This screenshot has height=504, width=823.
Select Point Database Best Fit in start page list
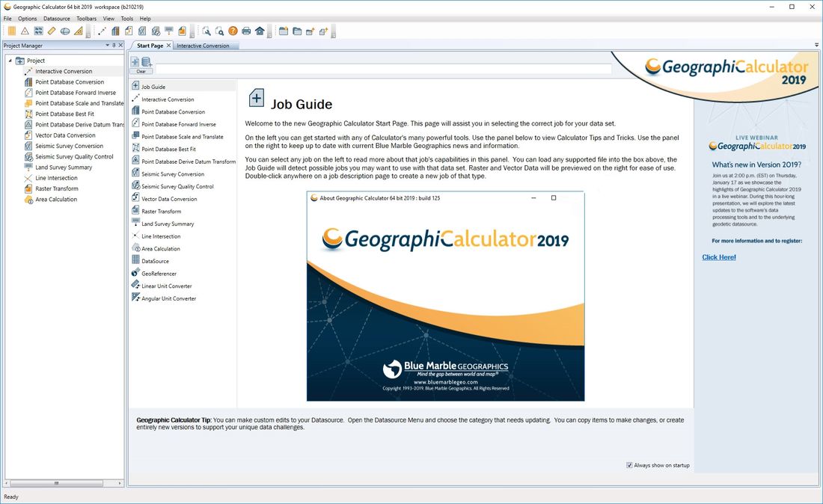coord(168,149)
